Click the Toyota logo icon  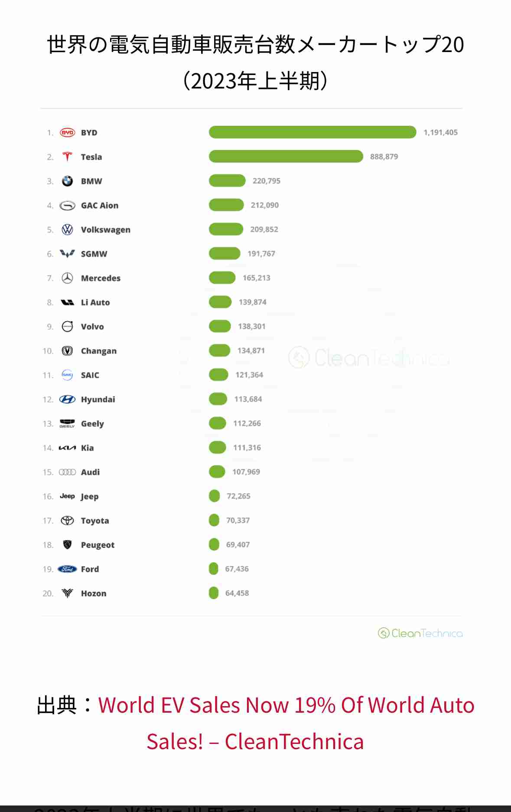pos(67,521)
